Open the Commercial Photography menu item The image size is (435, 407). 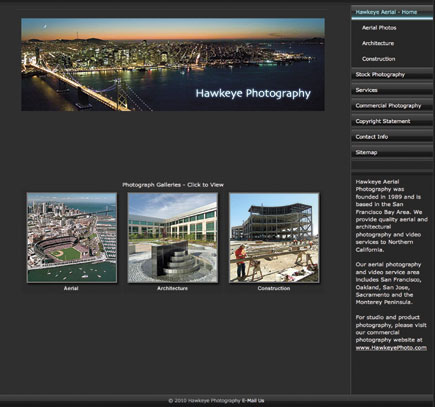point(392,106)
